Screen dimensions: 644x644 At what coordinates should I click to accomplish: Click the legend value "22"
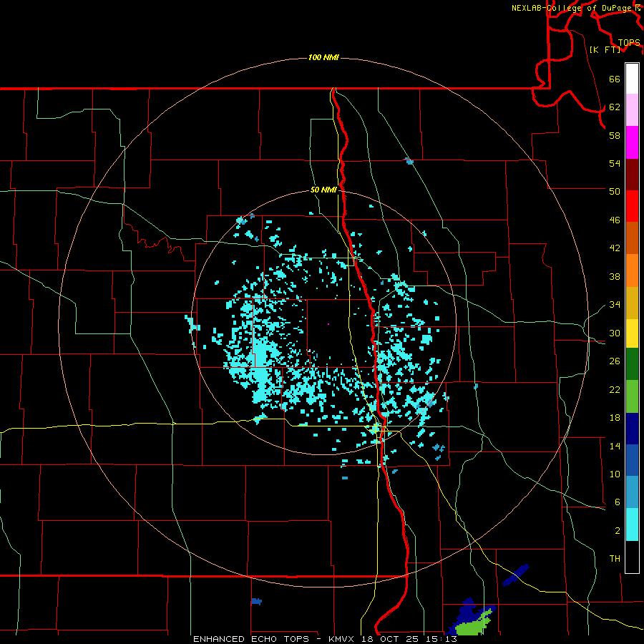[615, 389]
